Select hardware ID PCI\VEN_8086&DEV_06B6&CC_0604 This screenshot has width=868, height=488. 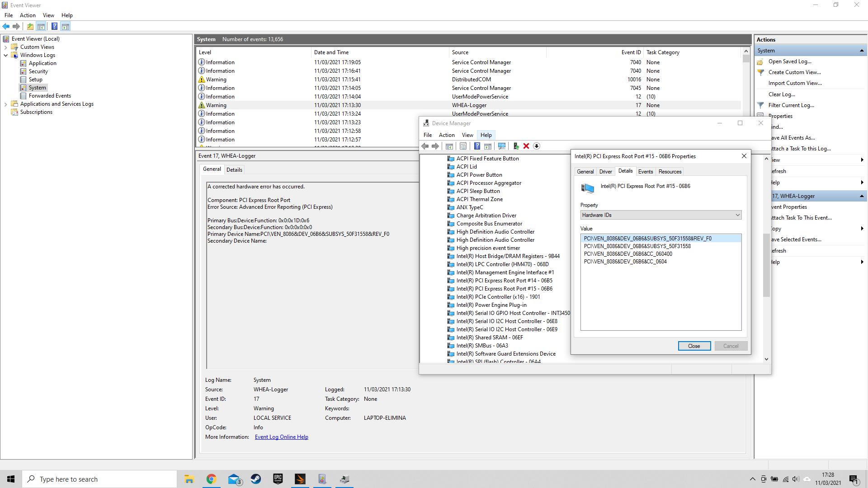coord(625,262)
